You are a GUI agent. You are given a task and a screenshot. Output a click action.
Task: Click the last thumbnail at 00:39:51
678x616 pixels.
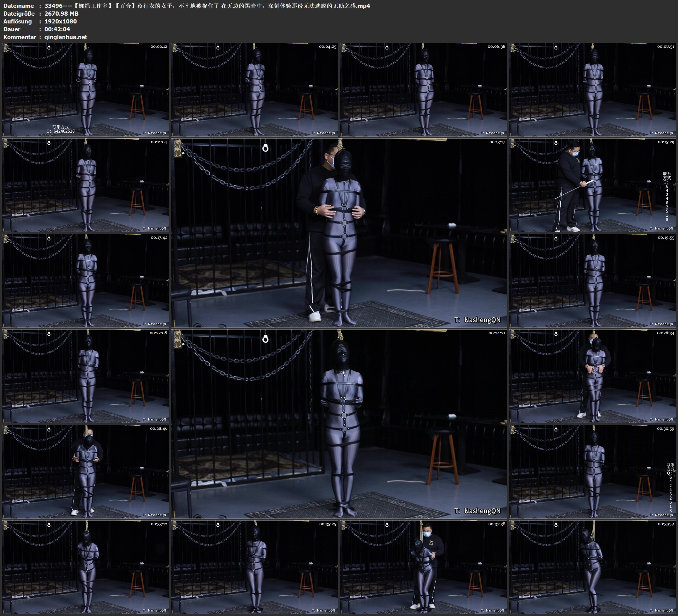click(x=593, y=567)
